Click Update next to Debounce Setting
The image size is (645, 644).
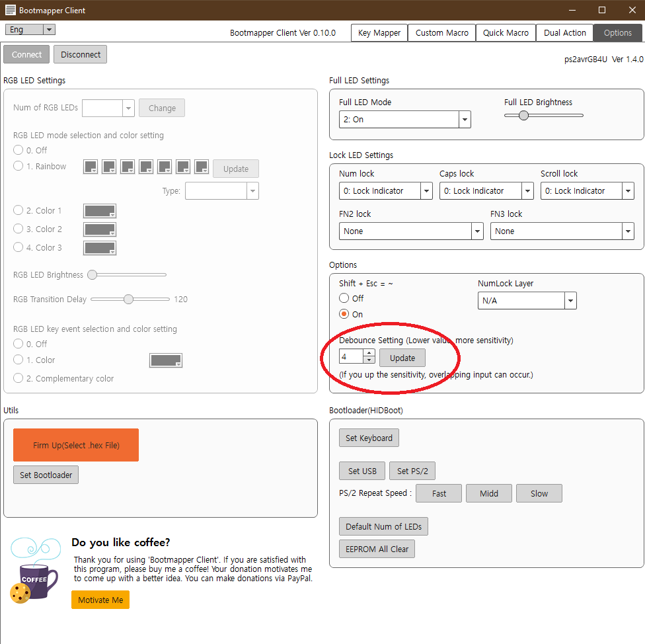[x=402, y=358]
